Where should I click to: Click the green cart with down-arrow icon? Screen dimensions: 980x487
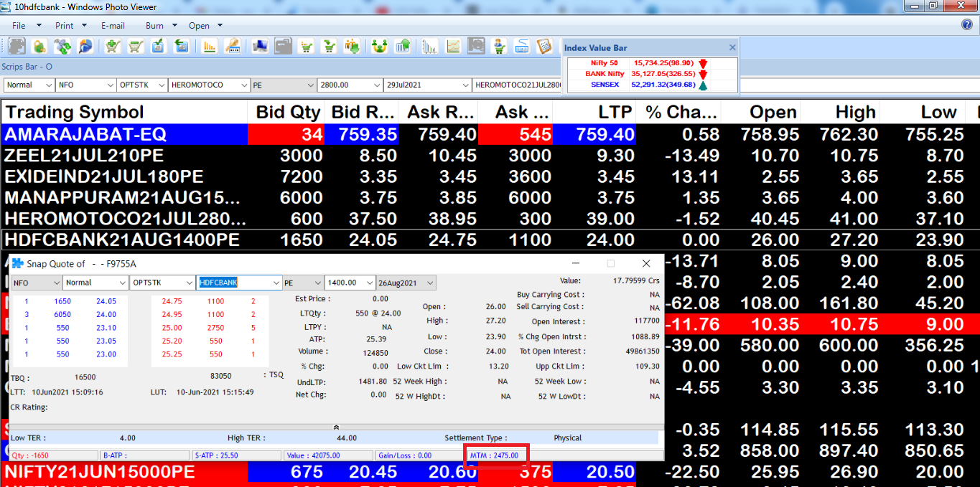click(330, 46)
